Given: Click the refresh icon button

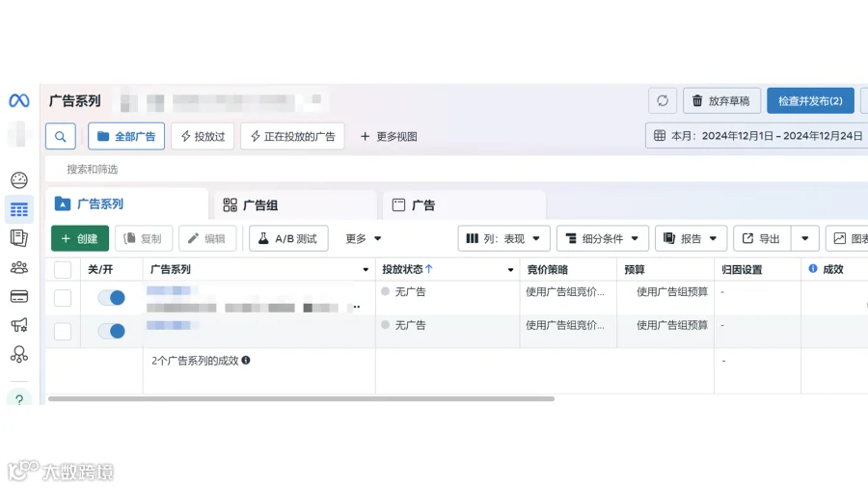Looking at the screenshot, I should click(662, 100).
